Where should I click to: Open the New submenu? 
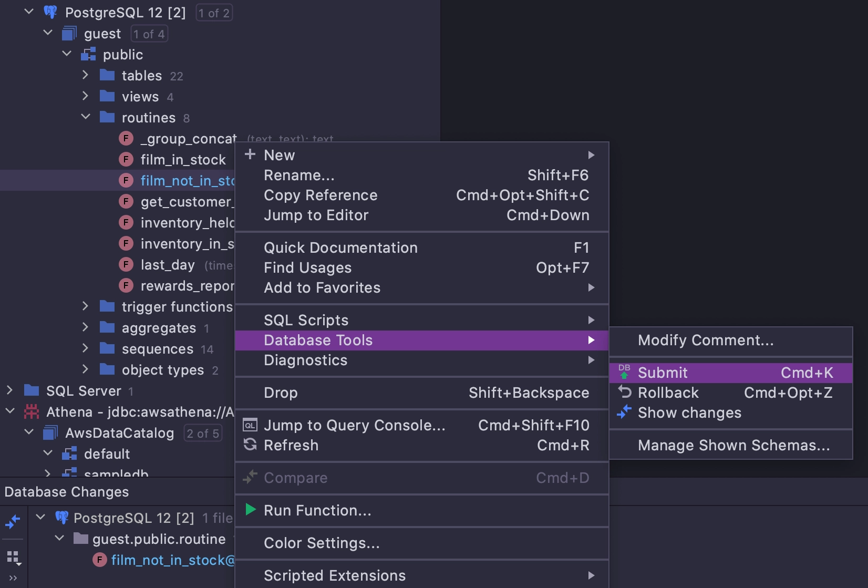[422, 155]
